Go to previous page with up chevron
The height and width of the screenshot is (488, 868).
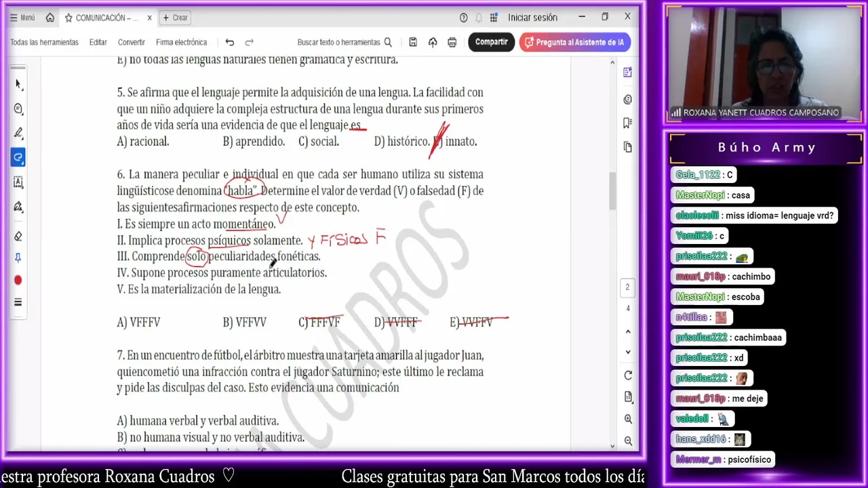click(x=628, y=331)
